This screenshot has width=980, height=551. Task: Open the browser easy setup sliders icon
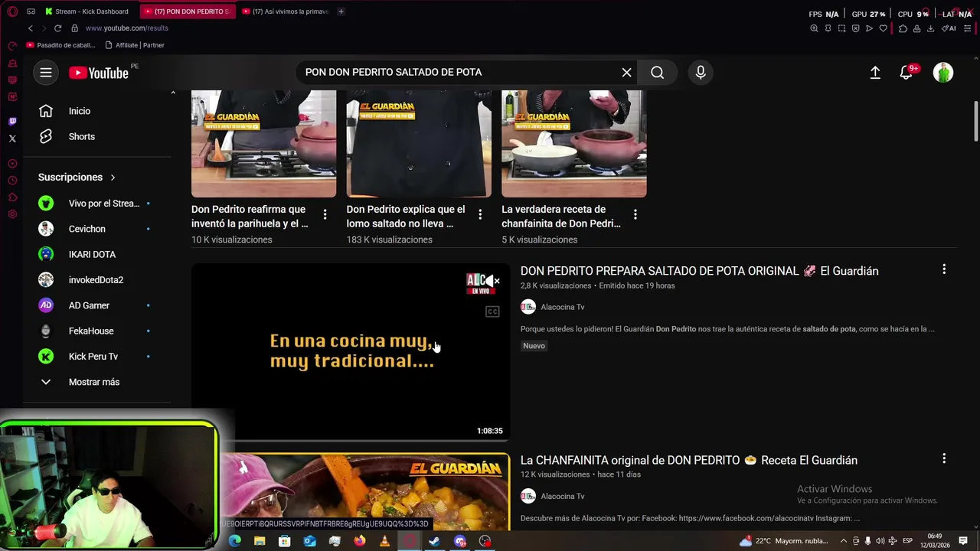[x=968, y=28]
